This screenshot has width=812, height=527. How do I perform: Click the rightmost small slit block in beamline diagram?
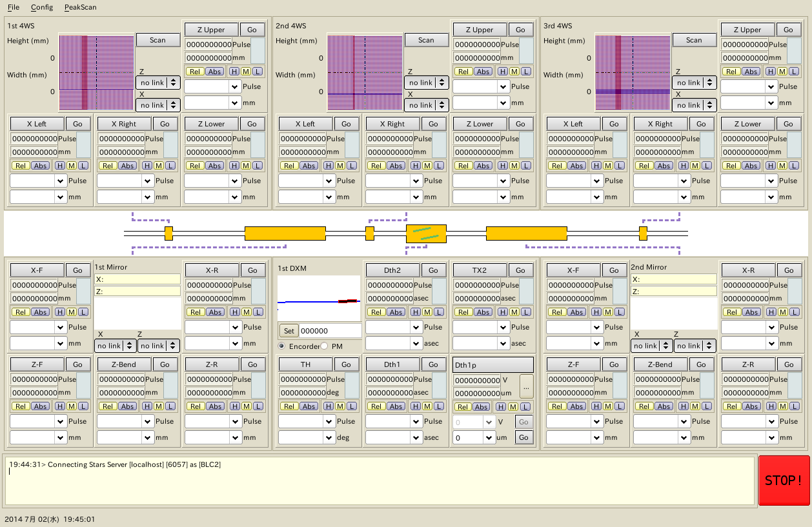pyautogui.click(x=643, y=233)
